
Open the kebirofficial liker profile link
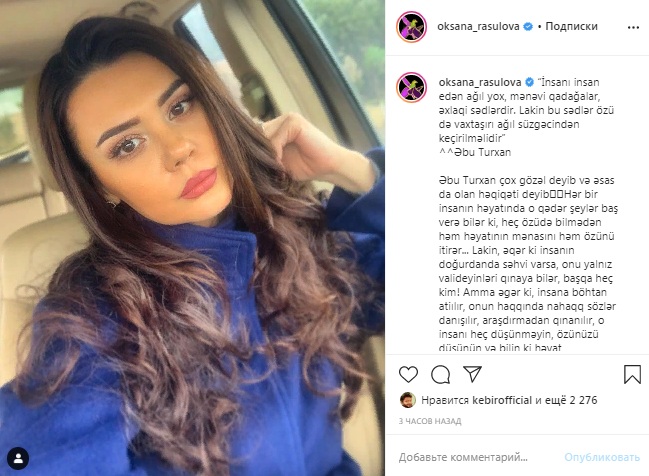click(x=502, y=400)
